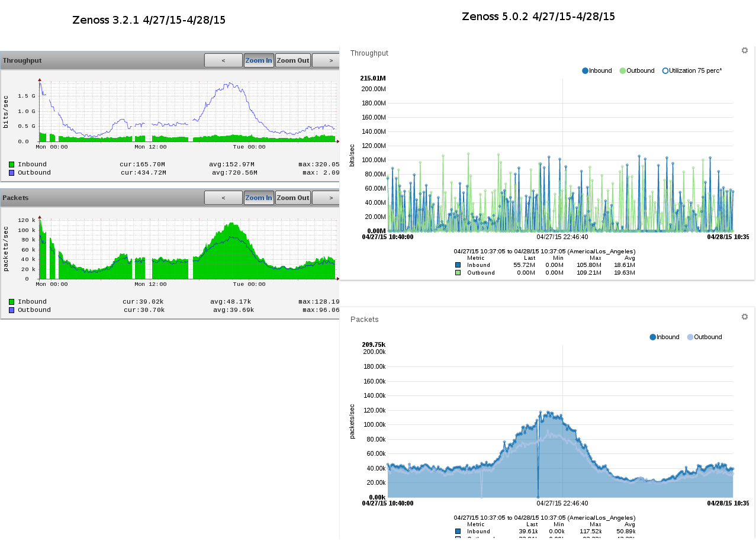Toggle Outbound series in Packets legend
The width and height of the screenshot is (756, 541).
[x=704, y=337]
